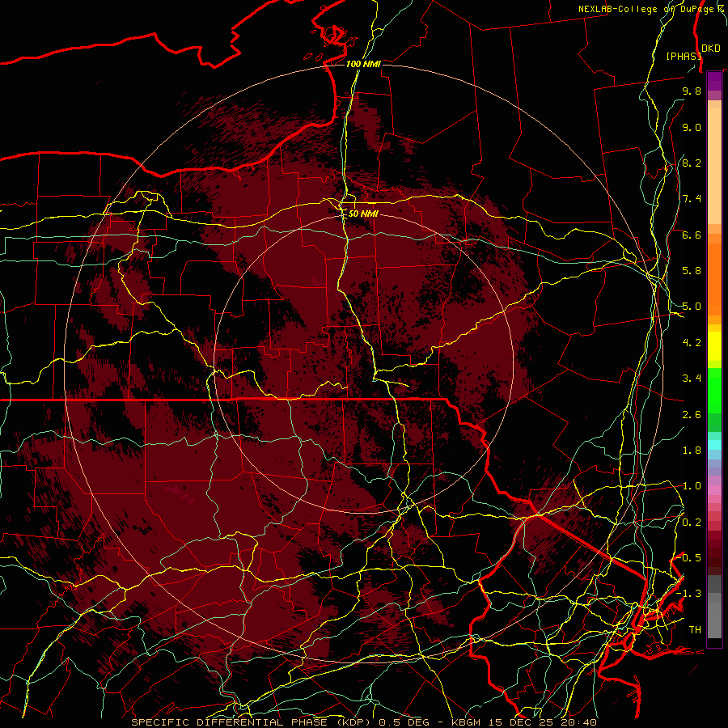Click the 0.2 value on color scale
728x728 pixels.
point(692,523)
